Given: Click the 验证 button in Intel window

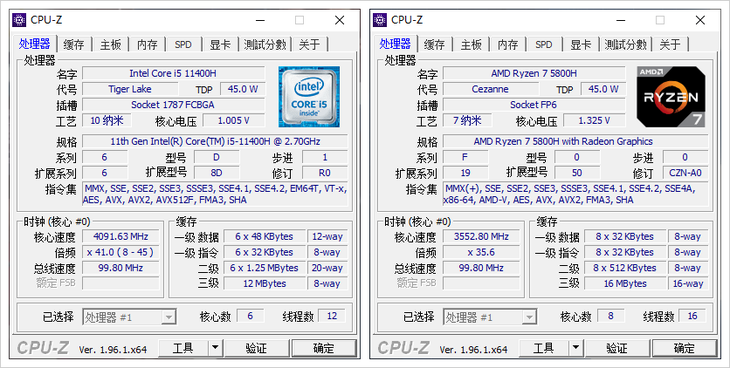Looking at the screenshot, I should (256, 348).
